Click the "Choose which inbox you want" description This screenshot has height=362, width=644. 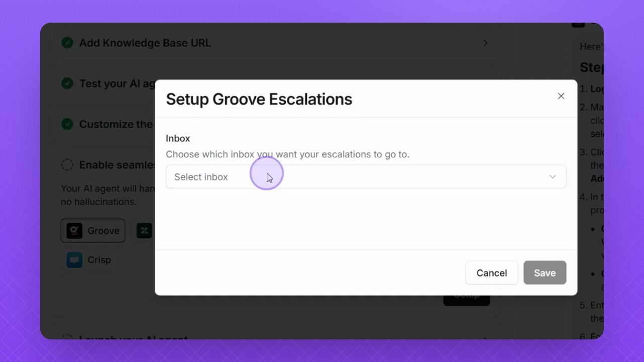288,154
